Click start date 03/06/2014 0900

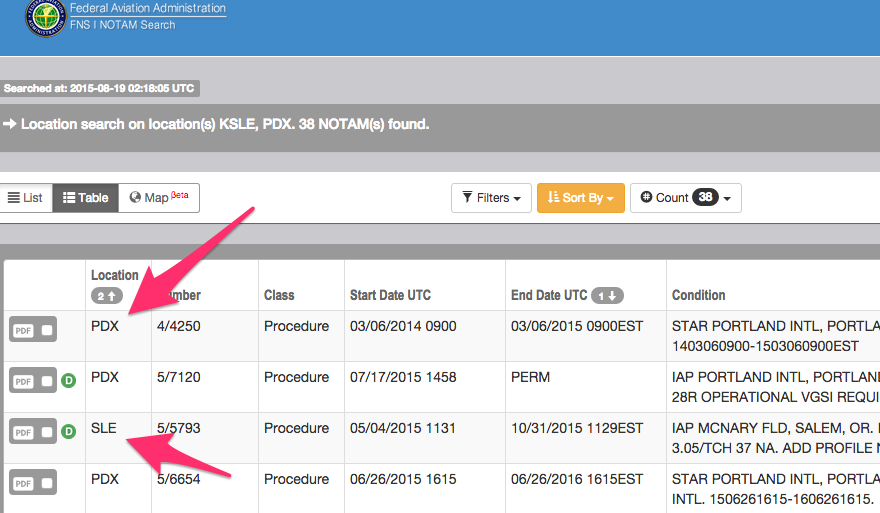[x=403, y=326]
